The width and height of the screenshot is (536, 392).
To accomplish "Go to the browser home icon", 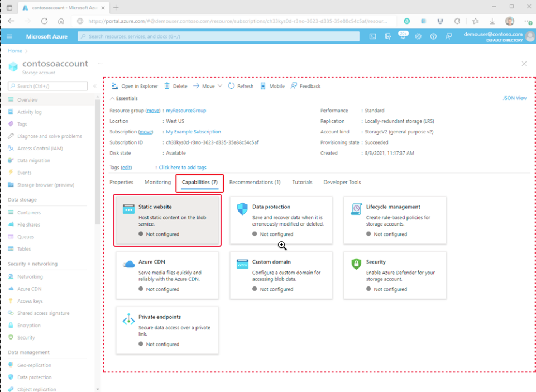I will (61, 21).
